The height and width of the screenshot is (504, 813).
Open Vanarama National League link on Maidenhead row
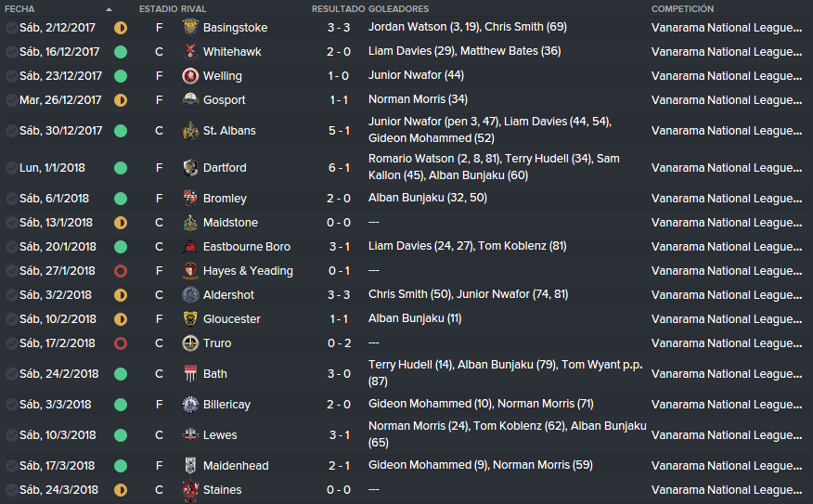(x=727, y=466)
